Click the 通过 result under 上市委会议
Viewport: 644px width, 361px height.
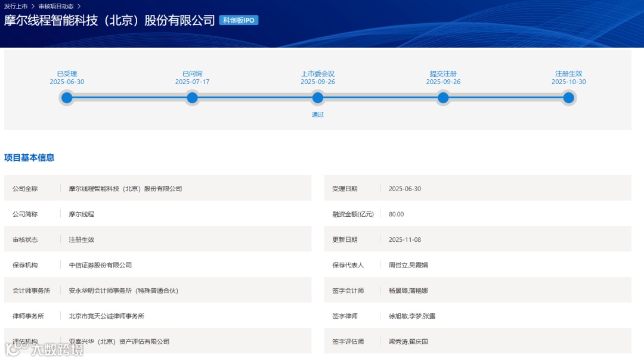pos(317,114)
